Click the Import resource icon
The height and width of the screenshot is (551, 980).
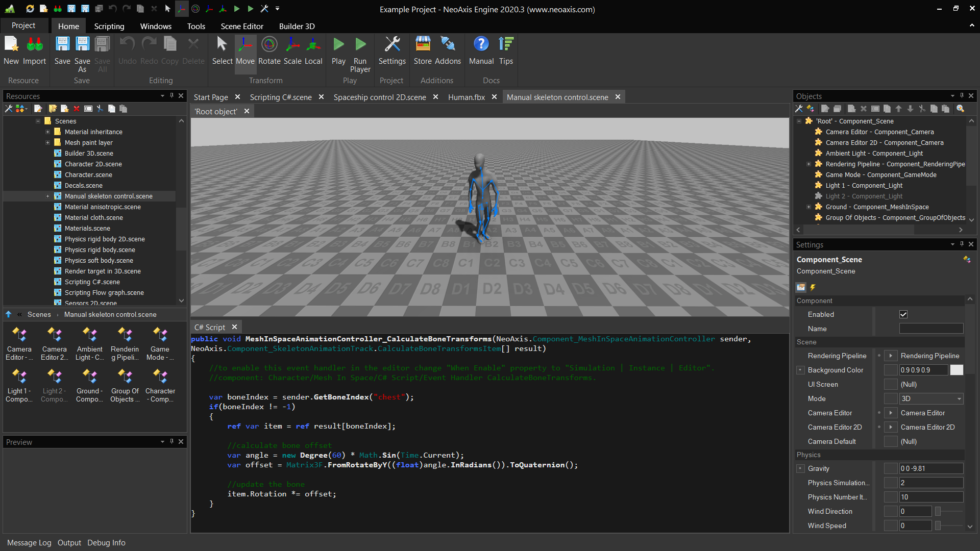34,51
